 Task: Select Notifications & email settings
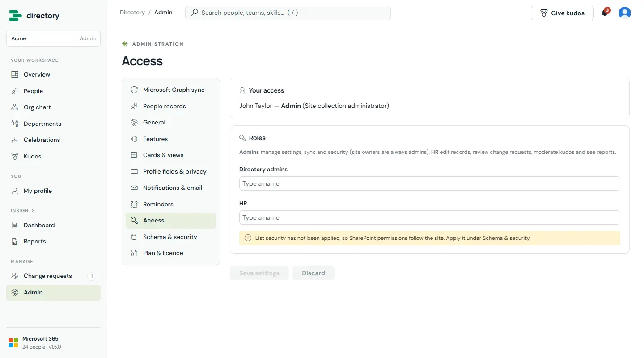click(x=171, y=188)
